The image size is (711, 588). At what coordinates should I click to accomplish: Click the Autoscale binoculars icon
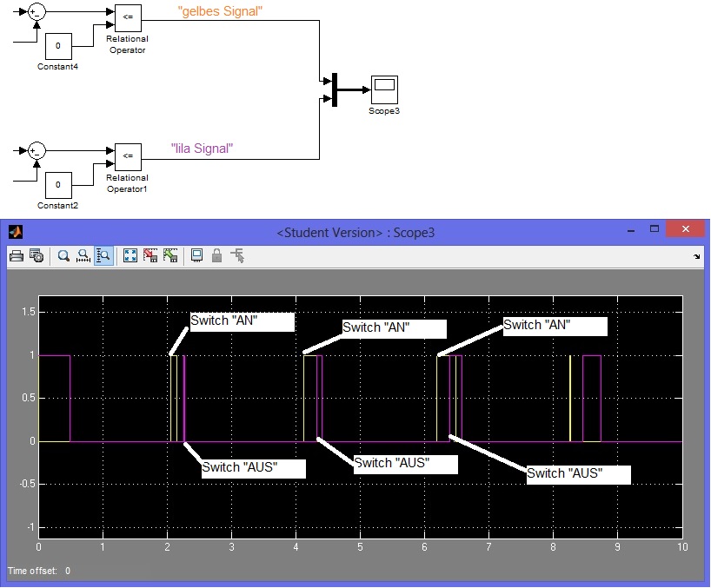[x=130, y=255]
